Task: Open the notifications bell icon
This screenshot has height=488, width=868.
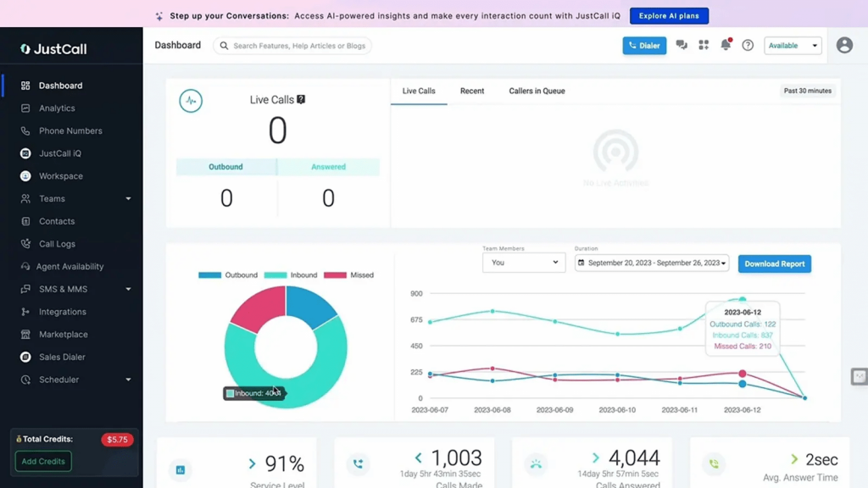Action: click(x=726, y=46)
